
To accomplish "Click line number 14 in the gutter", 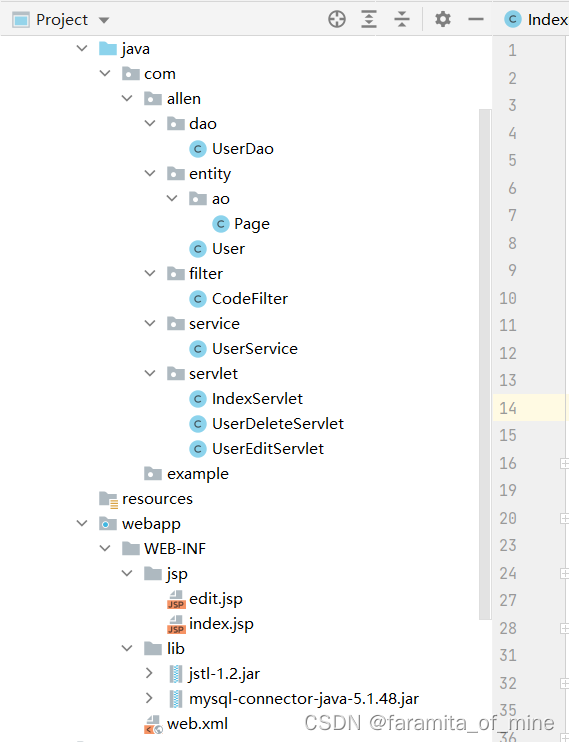I will pyautogui.click(x=508, y=408).
